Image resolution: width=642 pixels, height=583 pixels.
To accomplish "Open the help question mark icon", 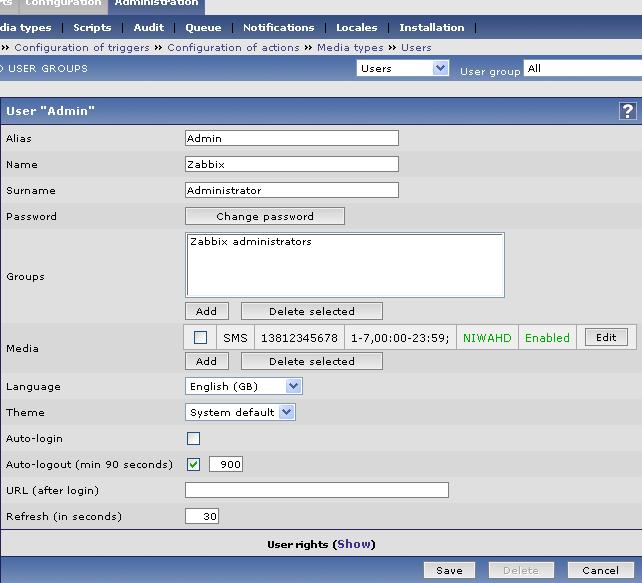I will 627,111.
